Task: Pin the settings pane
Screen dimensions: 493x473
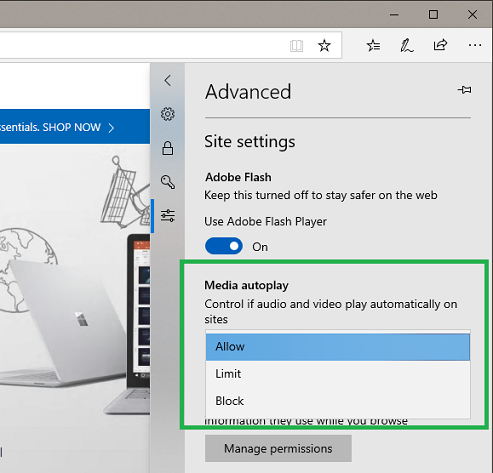Action: tap(465, 90)
